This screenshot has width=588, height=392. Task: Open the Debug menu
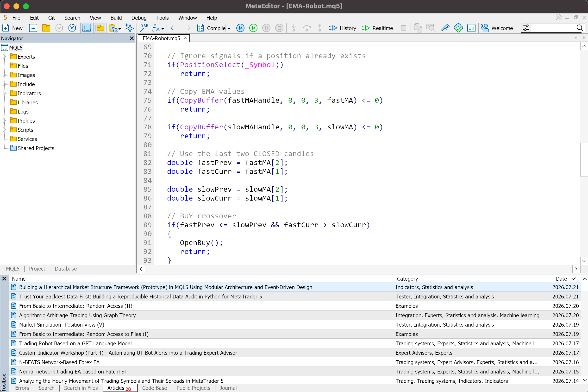[139, 18]
